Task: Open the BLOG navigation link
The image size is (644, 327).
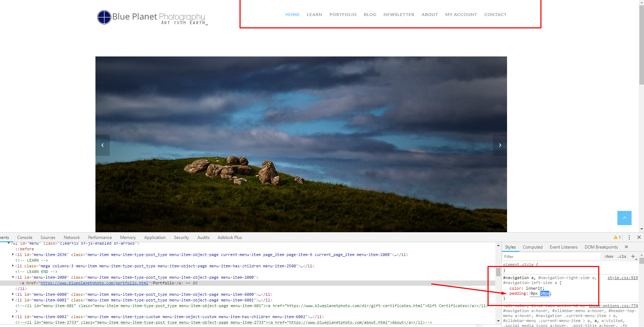Action: pos(370,15)
